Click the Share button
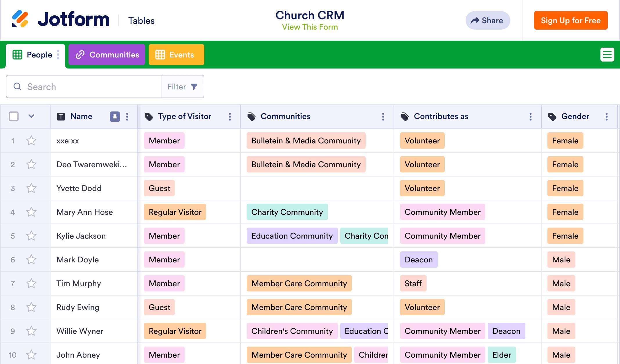This screenshot has height=364, width=620. (x=487, y=20)
